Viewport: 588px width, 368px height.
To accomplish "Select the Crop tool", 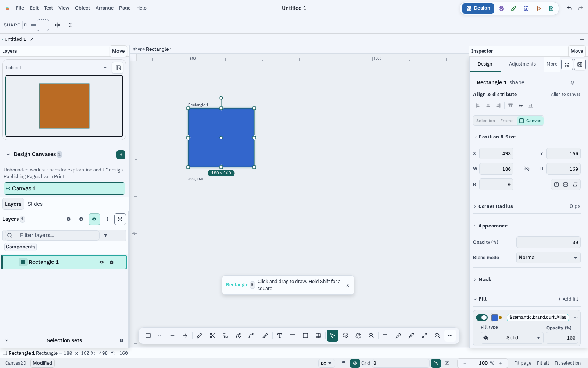I will pos(386,336).
